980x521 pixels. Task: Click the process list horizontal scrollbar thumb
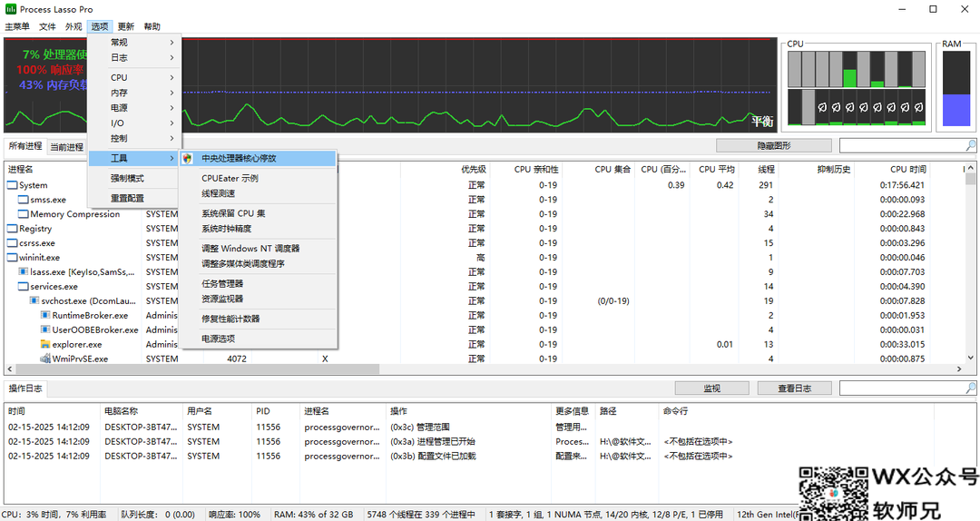197,369
